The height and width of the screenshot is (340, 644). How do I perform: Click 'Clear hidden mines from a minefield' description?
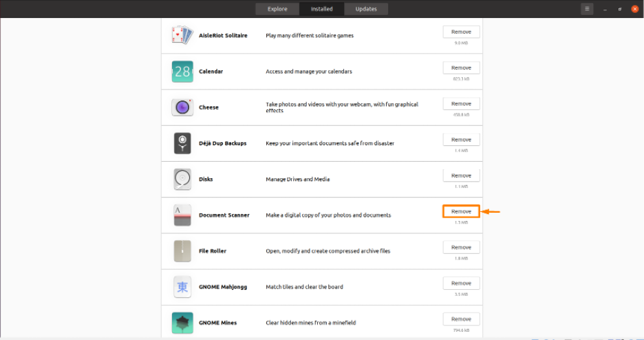tap(311, 323)
